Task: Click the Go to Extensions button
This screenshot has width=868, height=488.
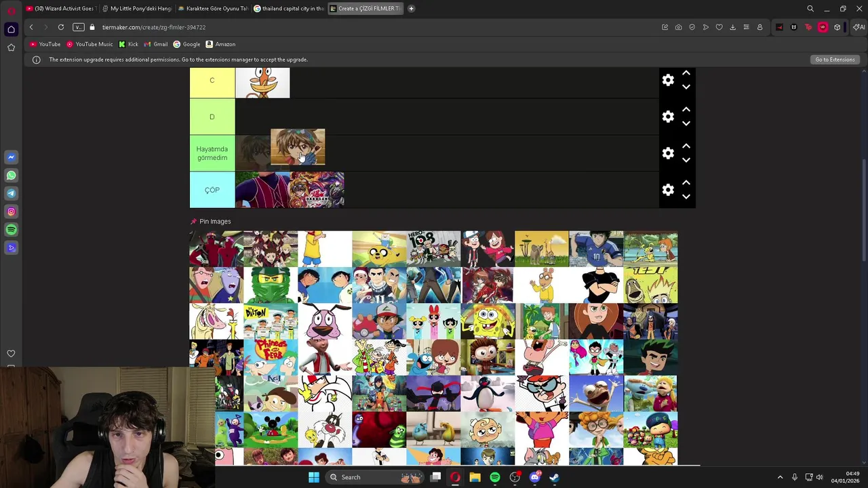Action: [835, 60]
